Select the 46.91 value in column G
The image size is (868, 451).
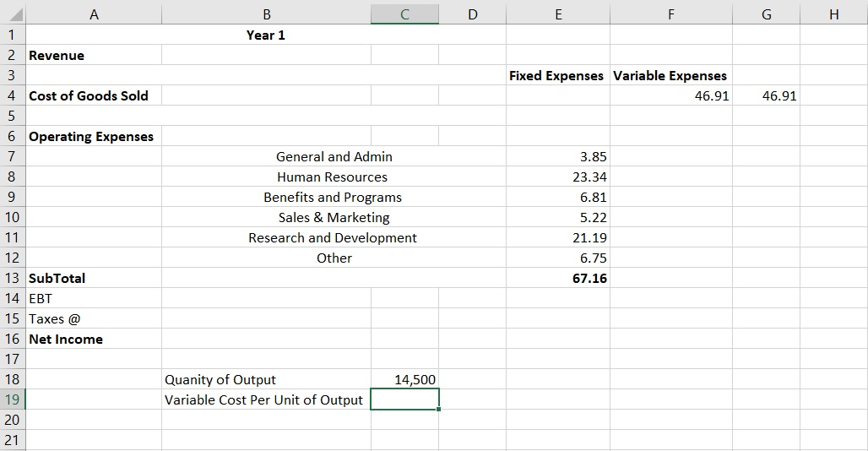click(x=766, y=95)
